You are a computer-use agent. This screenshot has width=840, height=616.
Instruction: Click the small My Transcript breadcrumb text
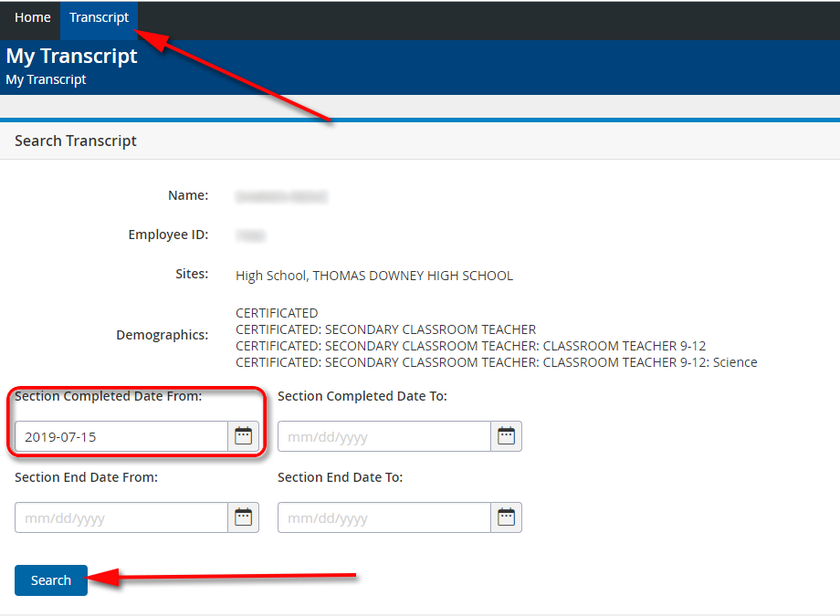point(46,79)
